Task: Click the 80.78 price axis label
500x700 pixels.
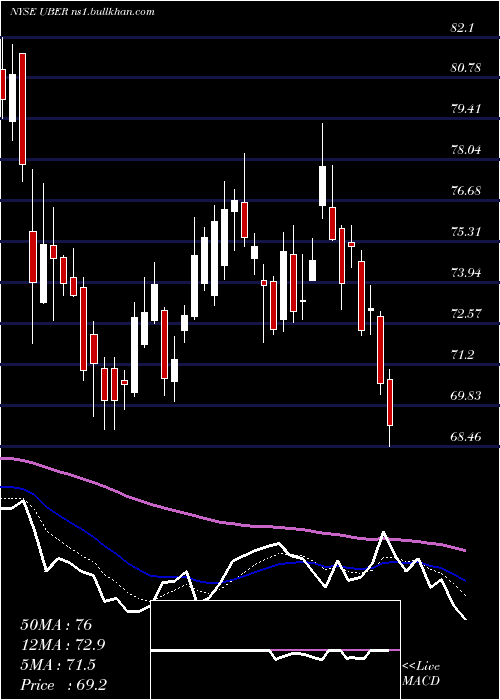Action: coord(466,68)
